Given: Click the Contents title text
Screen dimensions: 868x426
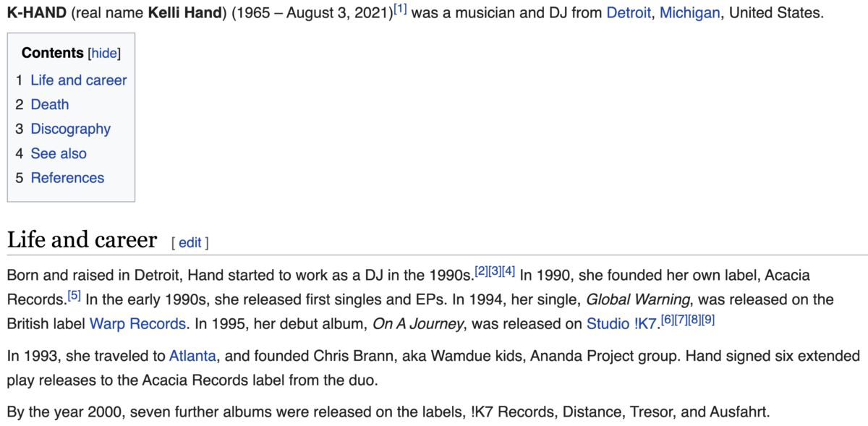Looking at the screenshot, I should click(53, 53).
